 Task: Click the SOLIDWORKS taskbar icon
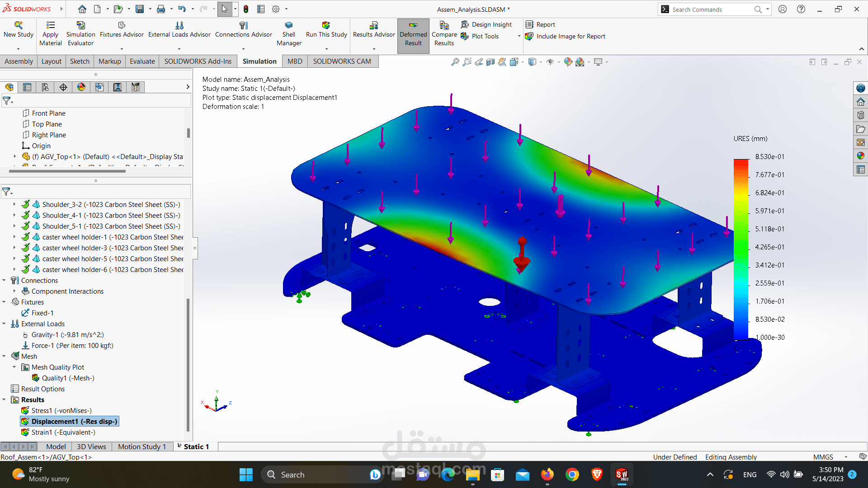click(622, 474)
